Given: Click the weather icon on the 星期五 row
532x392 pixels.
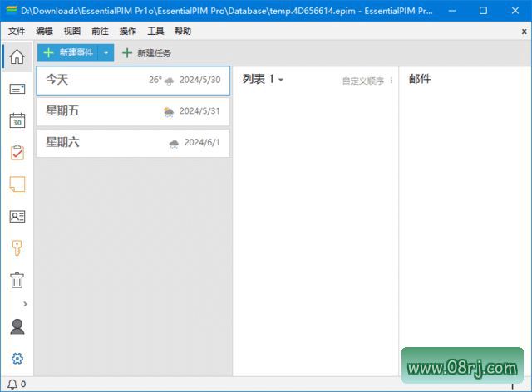Looking at the screenshot, I should pos(169,112).
